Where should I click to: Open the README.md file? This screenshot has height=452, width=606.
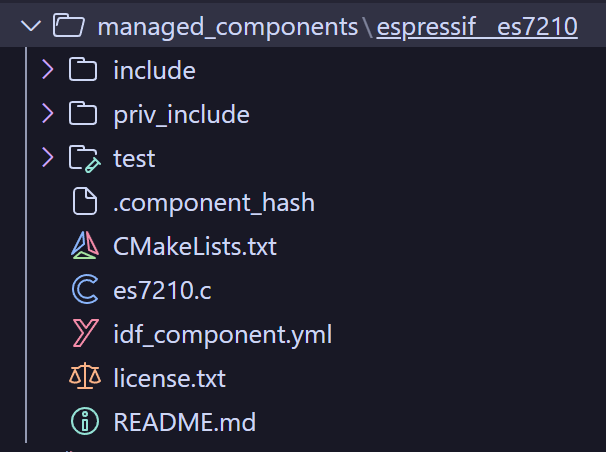184,422
